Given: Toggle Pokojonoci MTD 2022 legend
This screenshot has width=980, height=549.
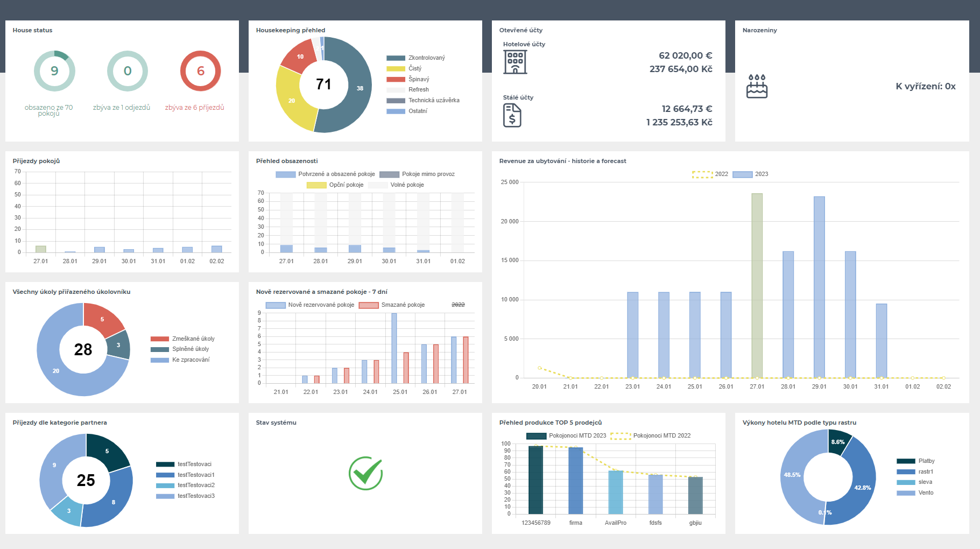Looking at the screenshot, I should coord(651,435).
